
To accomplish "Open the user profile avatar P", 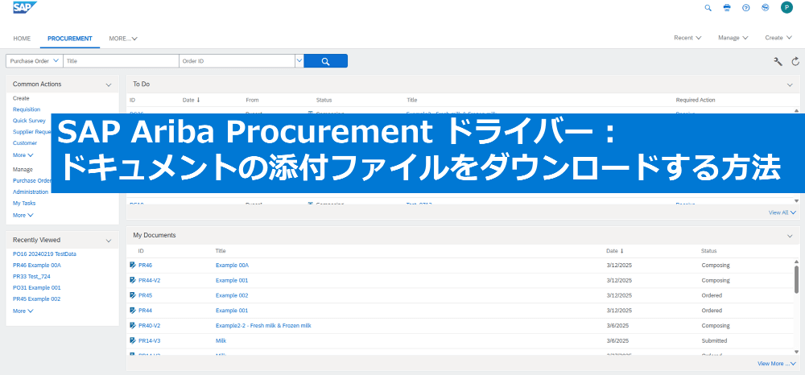I will (787, 7).
